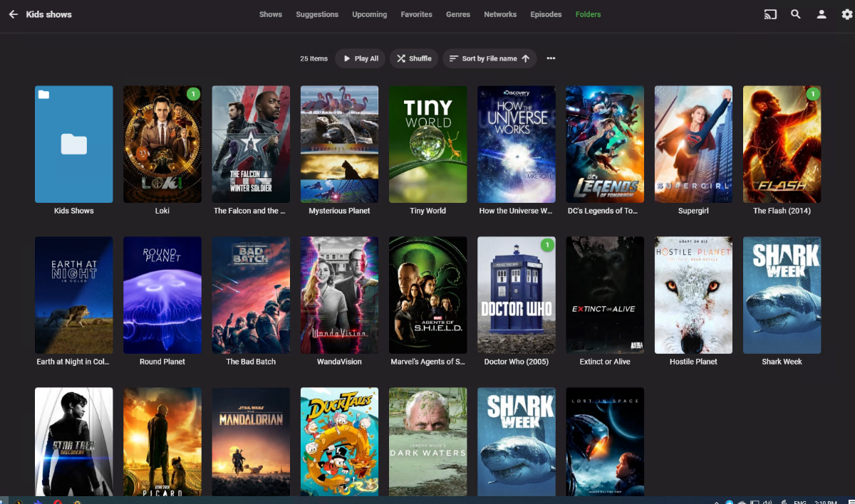The height and width of the screenshot is (504, 855).
Task: Click the 'WandaVision' title text
Action: point(339,362)
